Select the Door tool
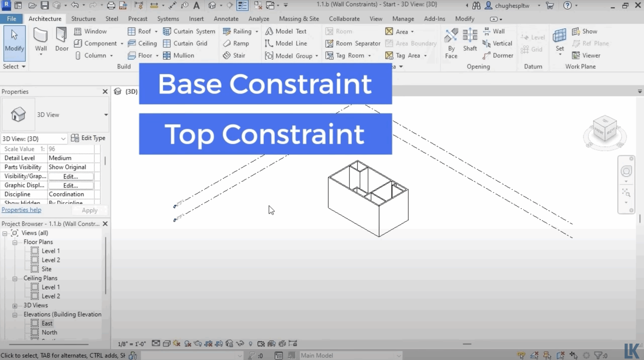Screen dimensions: 644x360 click(62, 38)
